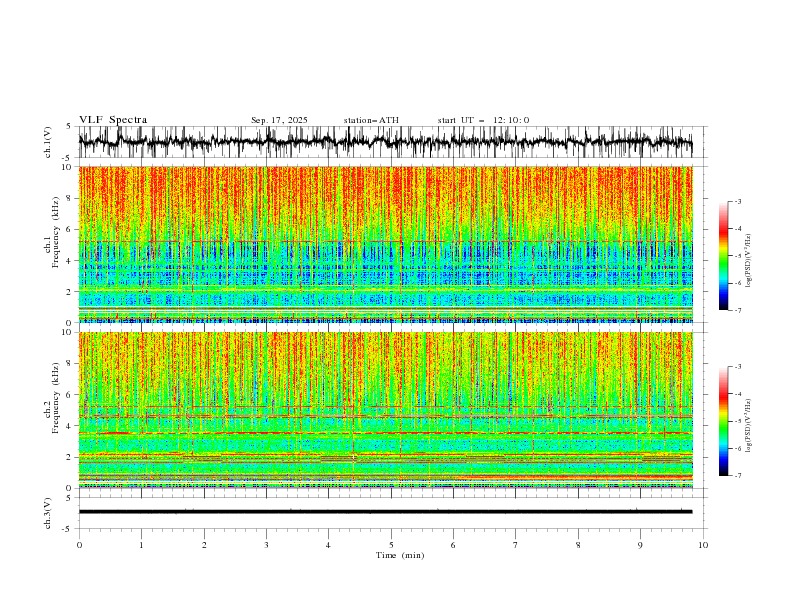Viewport: 792px width, 612px height.
Task: Click time axis tick label "4"
Action: click(x=328, y=545)
